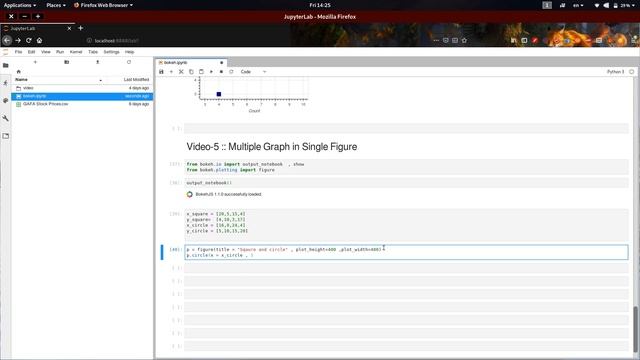Copy the selected cell in notebook toolbar
Viewport: 640px width, 360px height.
coord(191,72)
